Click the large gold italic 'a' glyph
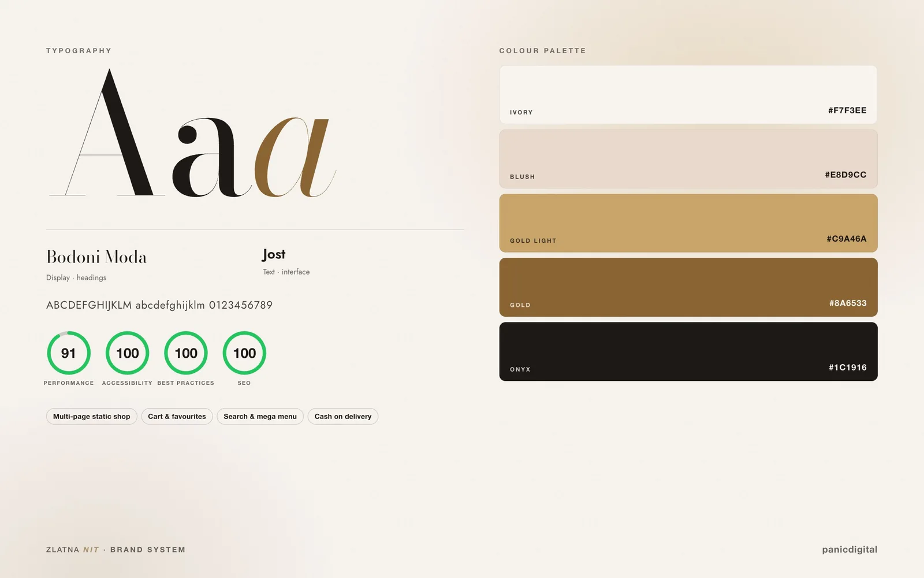 295,157
